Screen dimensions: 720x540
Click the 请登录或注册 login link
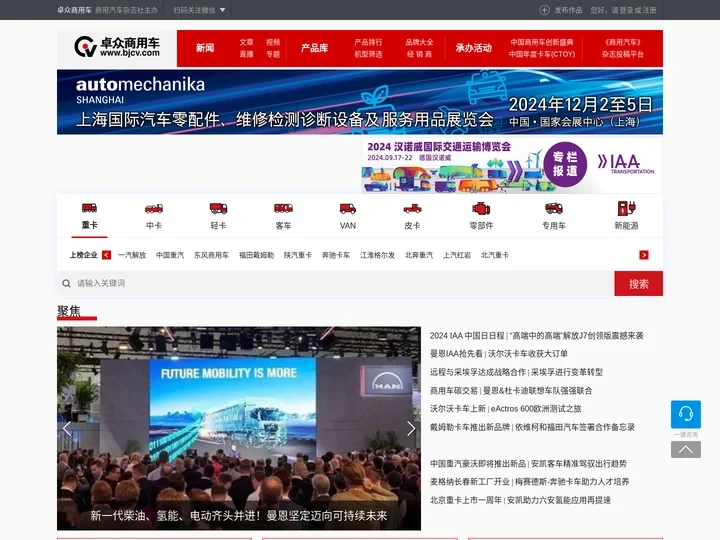click(634, 10)
